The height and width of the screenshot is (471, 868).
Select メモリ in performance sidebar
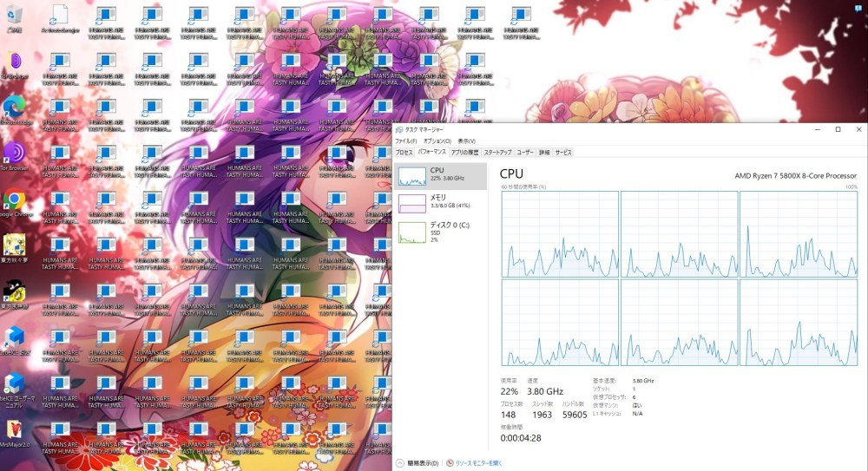(x=441, y=203)
